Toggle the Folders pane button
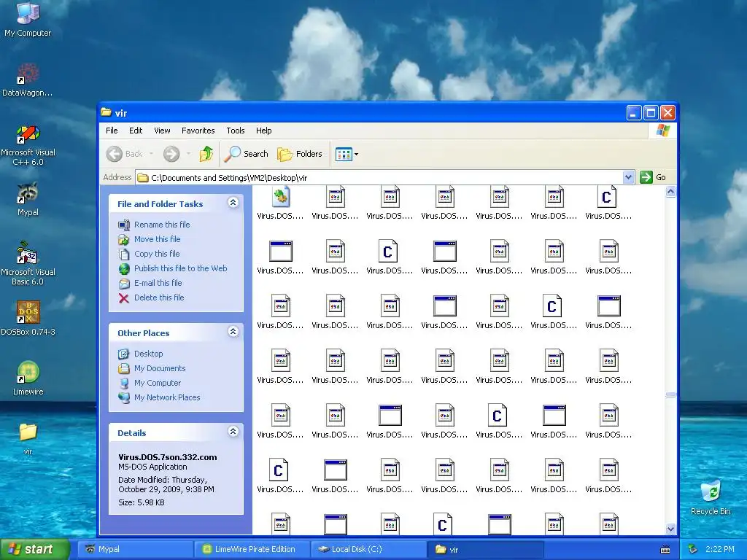 (300, 154)
